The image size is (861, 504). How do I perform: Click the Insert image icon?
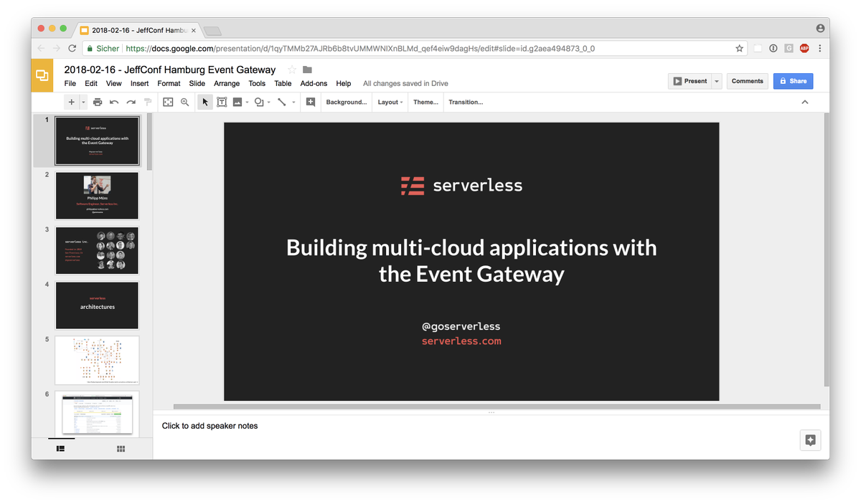(237, 103)
